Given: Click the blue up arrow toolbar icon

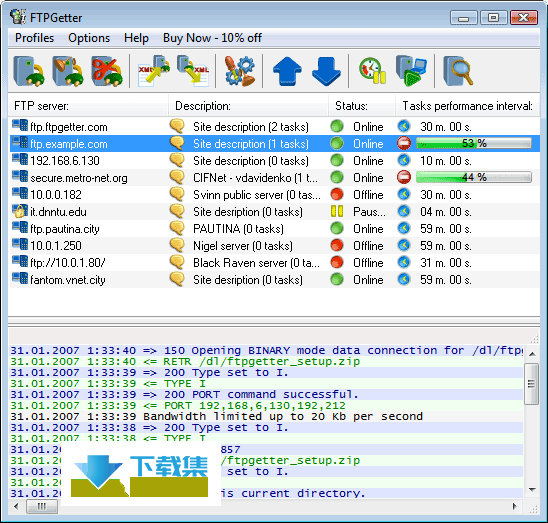Looking at the screenshot, I should click(x=287, y=71).
